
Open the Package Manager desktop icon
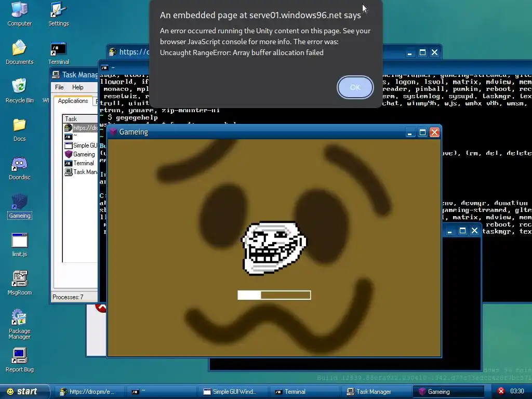coord(19,324)
